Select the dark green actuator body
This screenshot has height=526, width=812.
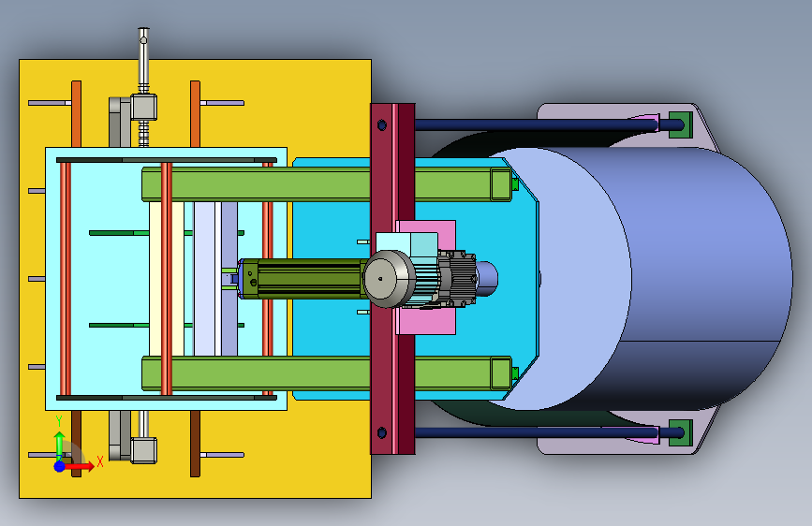click(305, 279)
